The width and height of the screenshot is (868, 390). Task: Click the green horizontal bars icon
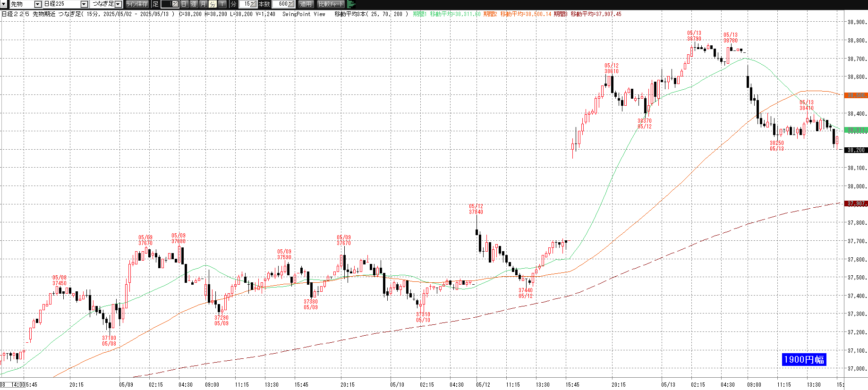coord(351,4)
